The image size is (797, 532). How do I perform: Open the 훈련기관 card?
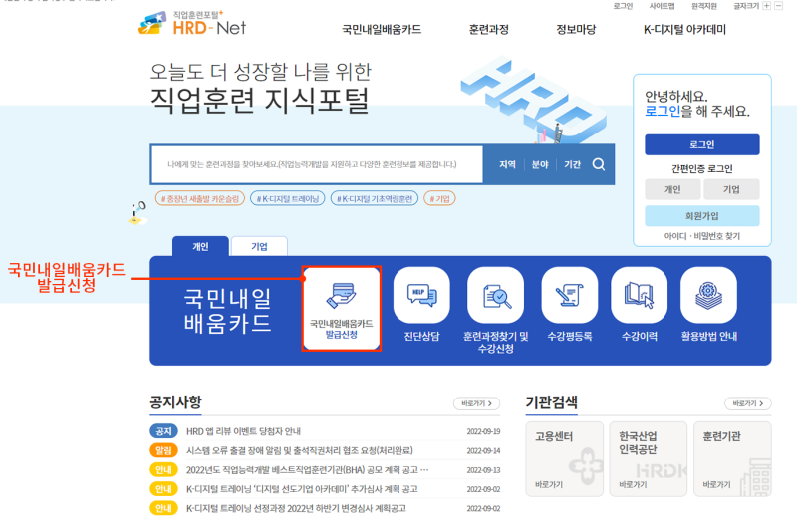[732, 459]
